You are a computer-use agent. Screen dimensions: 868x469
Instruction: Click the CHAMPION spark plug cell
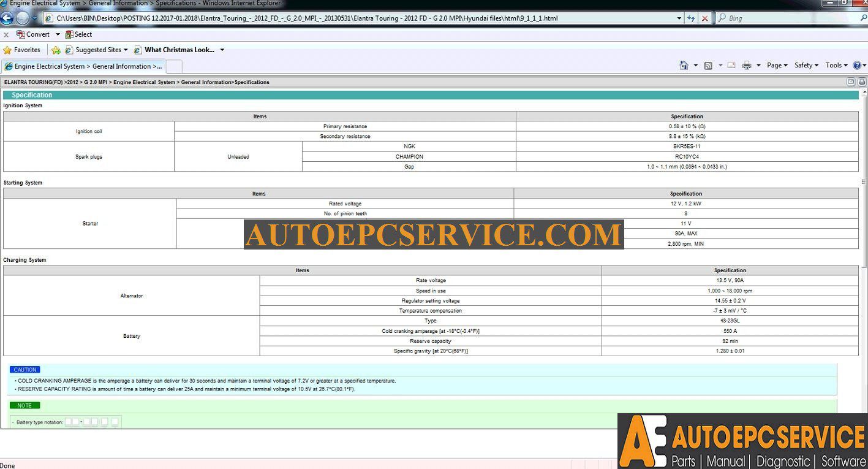click(409, 156)
